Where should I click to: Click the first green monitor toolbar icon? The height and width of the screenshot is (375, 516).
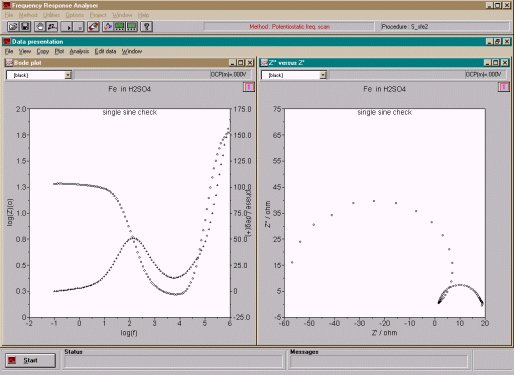[x=120, y=27]
